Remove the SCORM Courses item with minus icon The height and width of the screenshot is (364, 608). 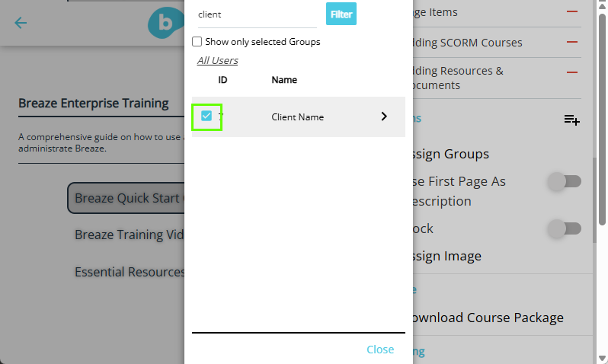pos(572,42)
